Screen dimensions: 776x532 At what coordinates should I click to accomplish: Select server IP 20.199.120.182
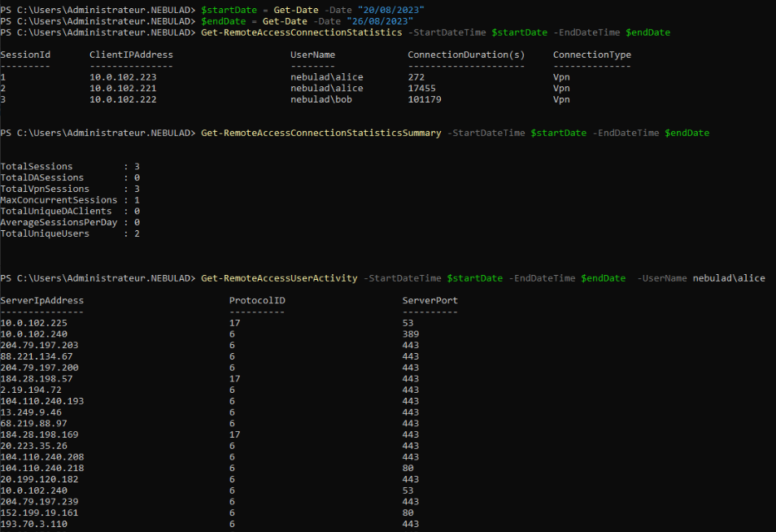39,480
